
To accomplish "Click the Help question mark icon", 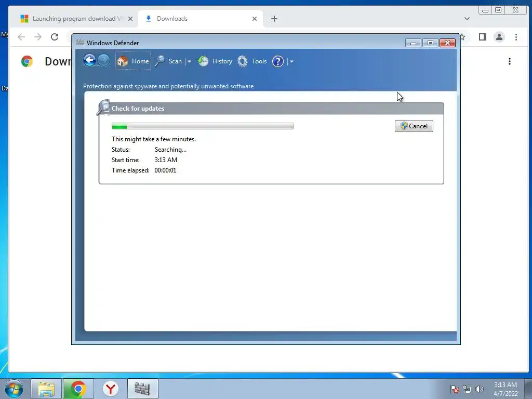I will 278,61.
